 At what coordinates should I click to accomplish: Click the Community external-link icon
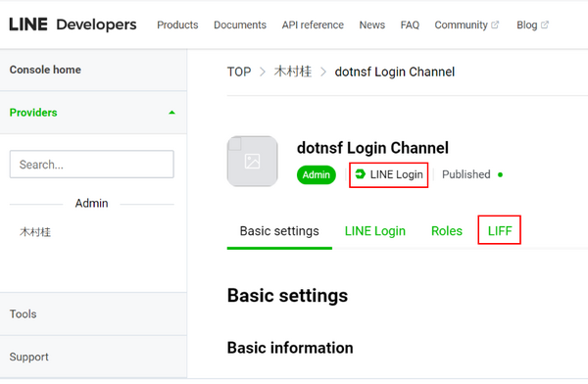tap(495, 24)
